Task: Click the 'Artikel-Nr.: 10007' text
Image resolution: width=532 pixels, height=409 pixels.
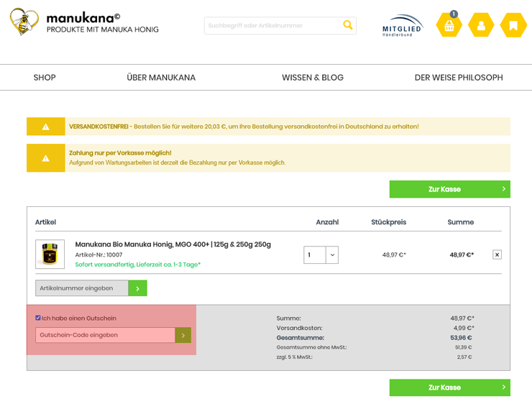Action: [98, 254]
